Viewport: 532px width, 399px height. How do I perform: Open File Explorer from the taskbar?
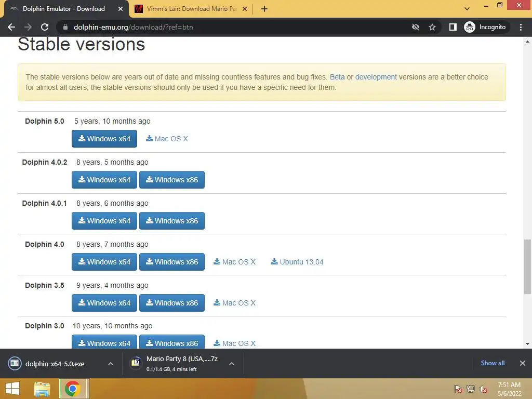click(x=42, y=389)
